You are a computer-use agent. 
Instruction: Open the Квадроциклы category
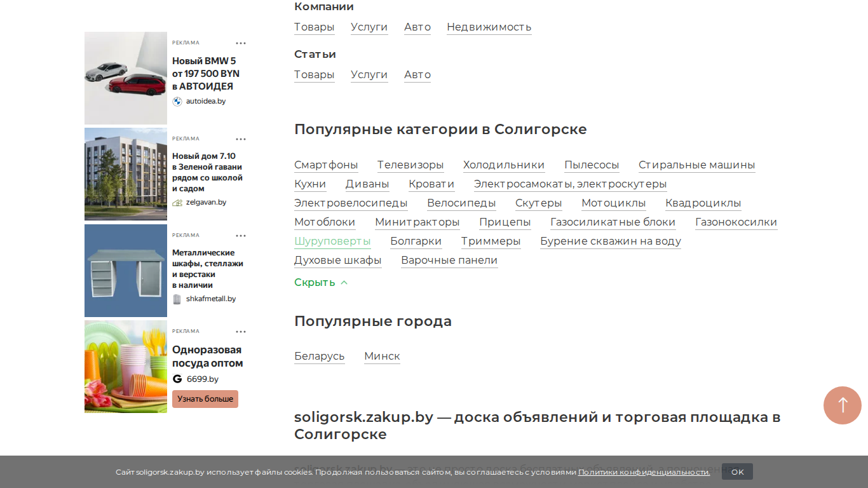click(x=703, y=203)
